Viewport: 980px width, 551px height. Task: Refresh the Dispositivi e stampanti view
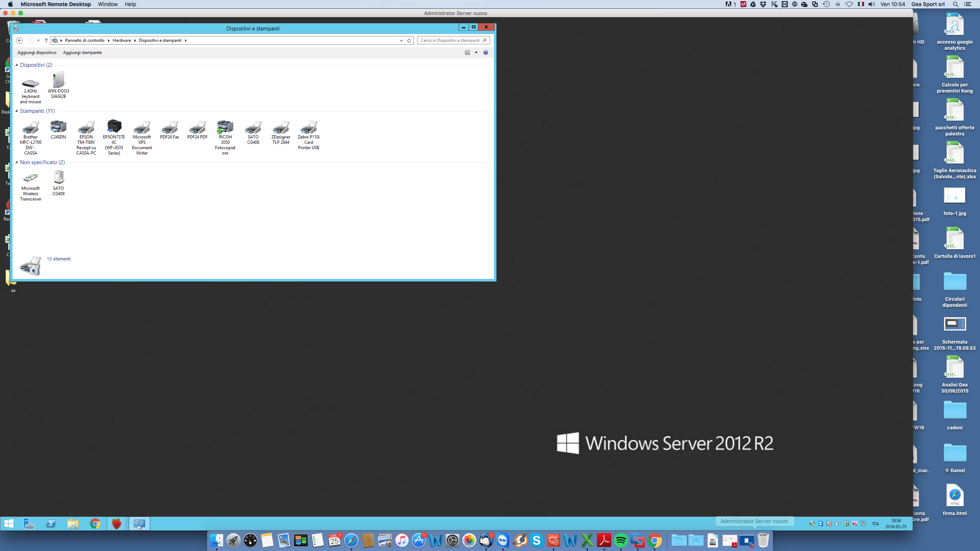click(409, 41)
